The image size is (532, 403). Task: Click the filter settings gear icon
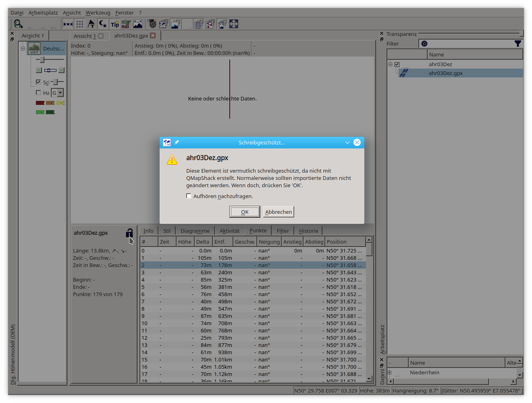click(424, 44)
